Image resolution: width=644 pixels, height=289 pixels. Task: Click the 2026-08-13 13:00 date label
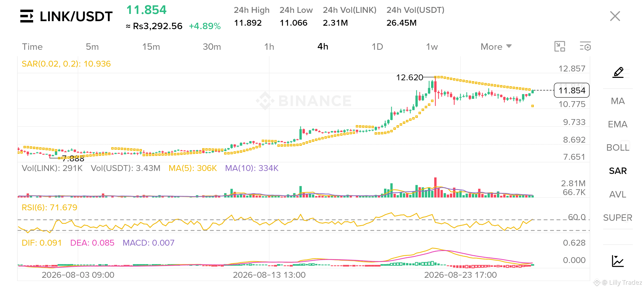pos(269,275)
